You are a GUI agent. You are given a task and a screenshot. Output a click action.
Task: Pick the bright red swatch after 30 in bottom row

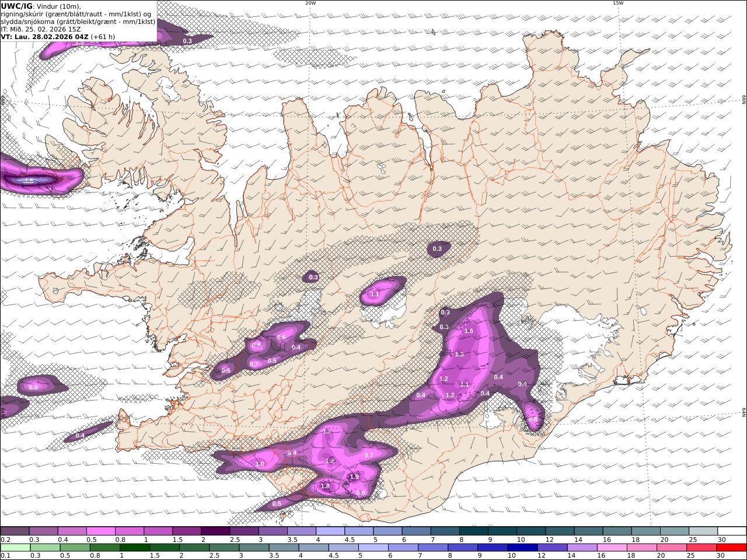[x=731, y=548]
